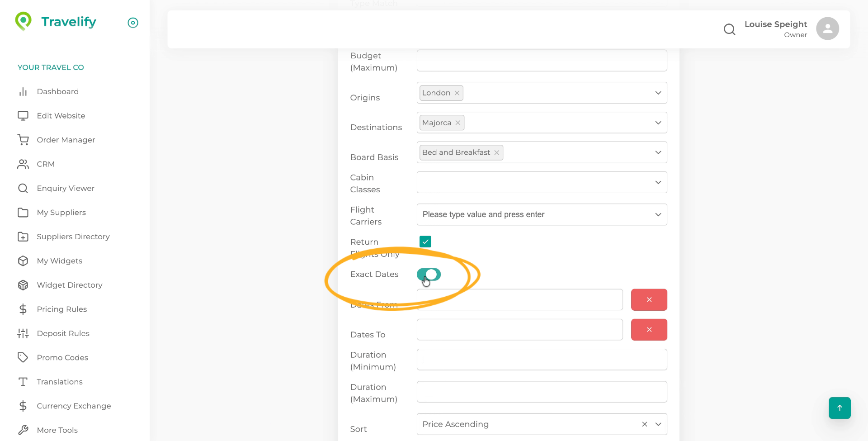Disable the Exact Dates toggle

pyautogui.click(x=429, y=274)
